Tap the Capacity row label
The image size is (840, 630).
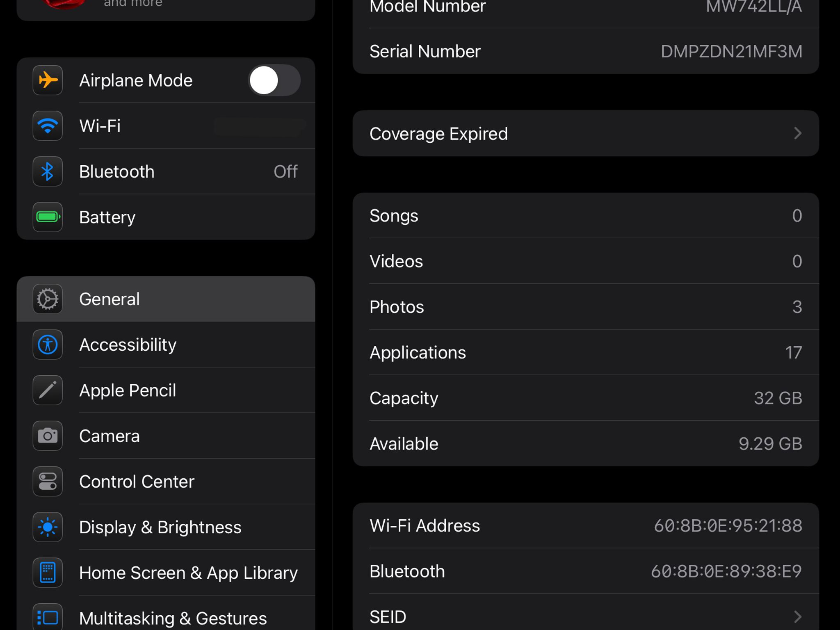point(404,398)
